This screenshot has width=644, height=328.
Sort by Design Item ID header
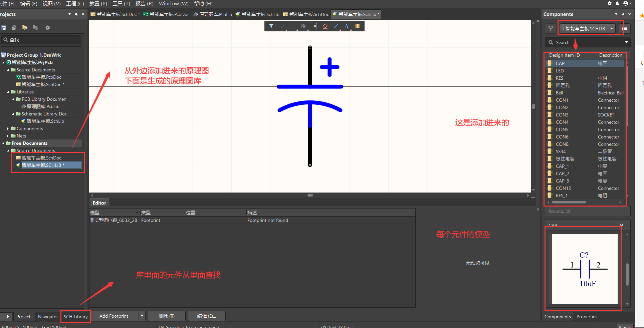click(x=564, y=55)
